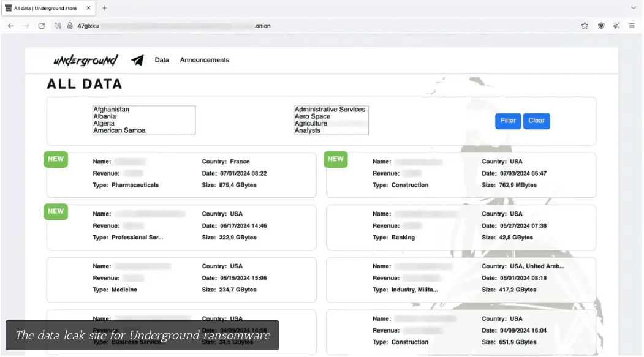
Task: Open the Data menu item
Action: point(162,60)
